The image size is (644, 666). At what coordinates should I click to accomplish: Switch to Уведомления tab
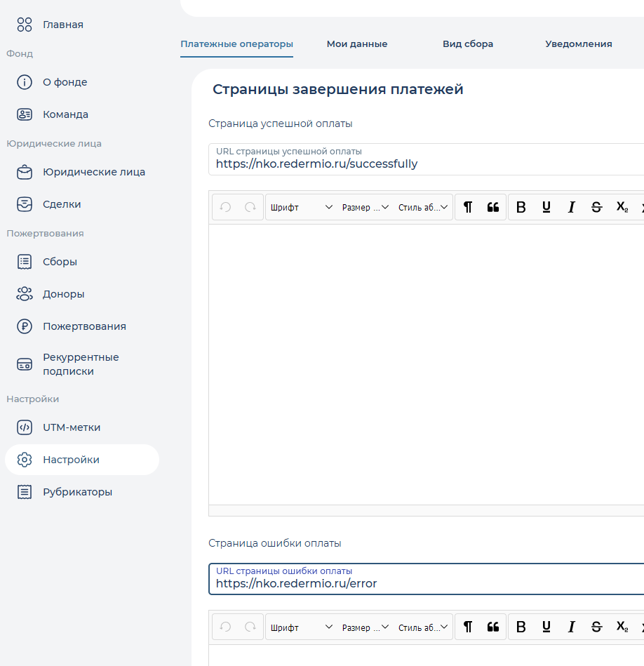pos(579,44)
